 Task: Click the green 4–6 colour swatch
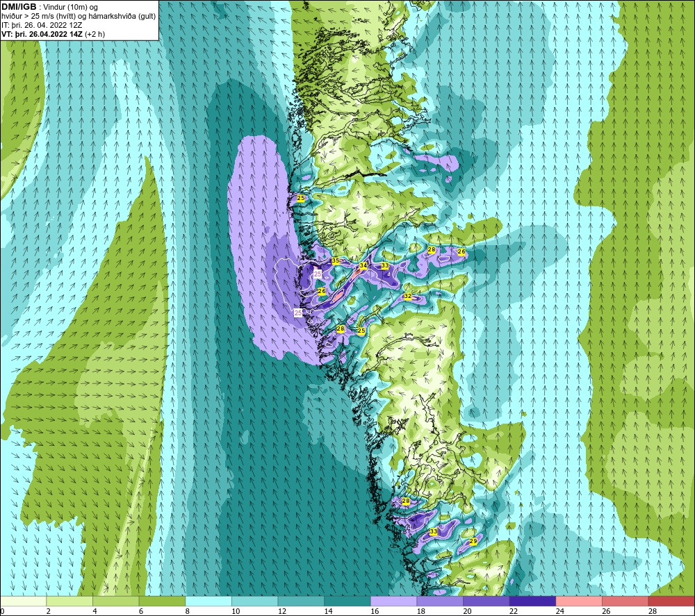pos(115,601)
